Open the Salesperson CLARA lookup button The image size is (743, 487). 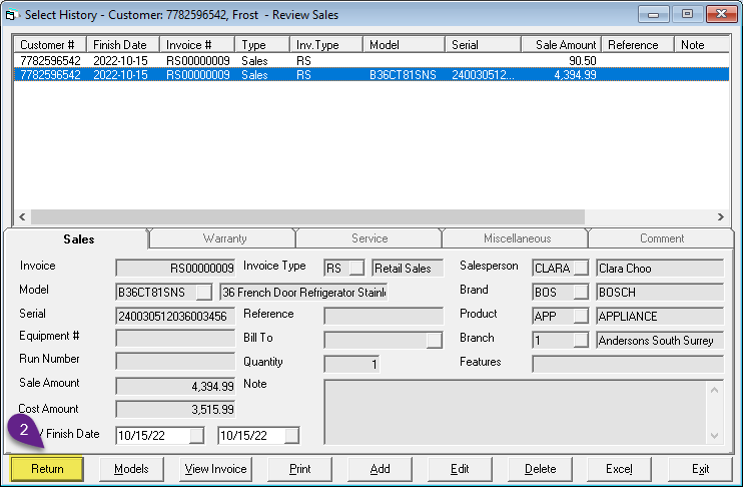click(x=581, y=268)
